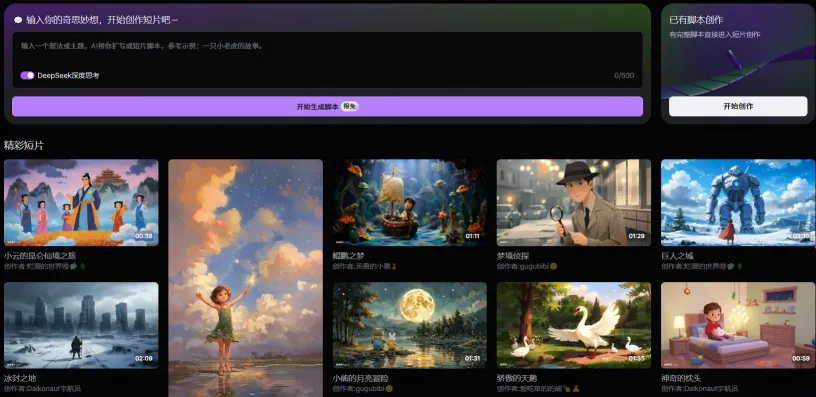This screenshot has width=816, height=397.
Task: Toggle the DeepSeek深度思考 switch
Action: [x=27, y=75]
